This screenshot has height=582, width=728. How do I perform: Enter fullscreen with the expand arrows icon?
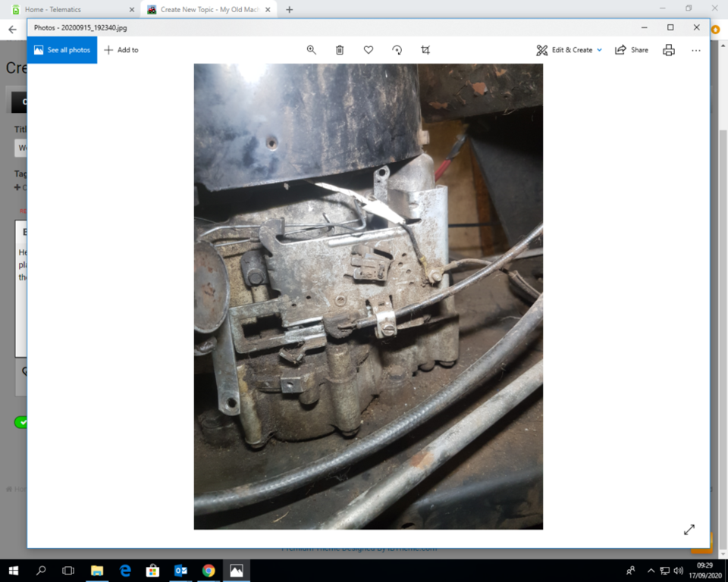click(x=689, y=530)
